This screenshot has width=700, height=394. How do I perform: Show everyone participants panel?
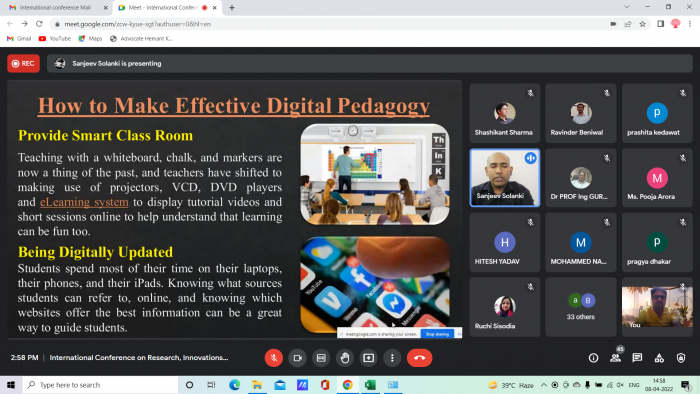coord(616,358)
